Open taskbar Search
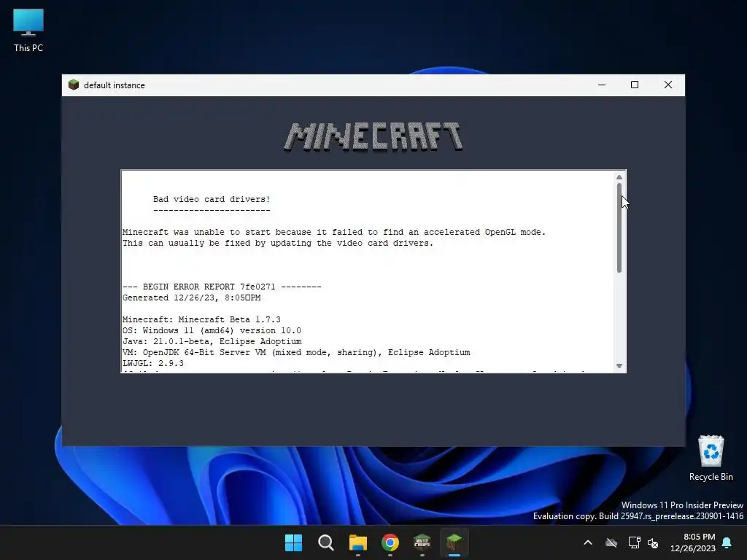Screen dimensions: 747x560 (326, 542)
